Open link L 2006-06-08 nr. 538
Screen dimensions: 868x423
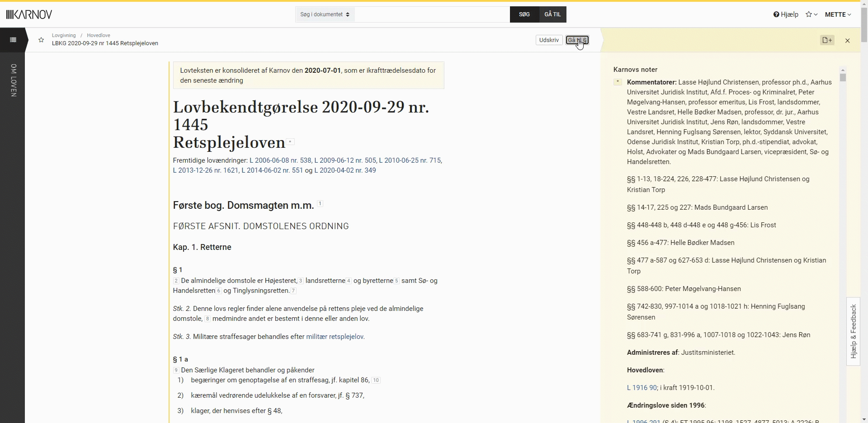click(x=280, y=160)
